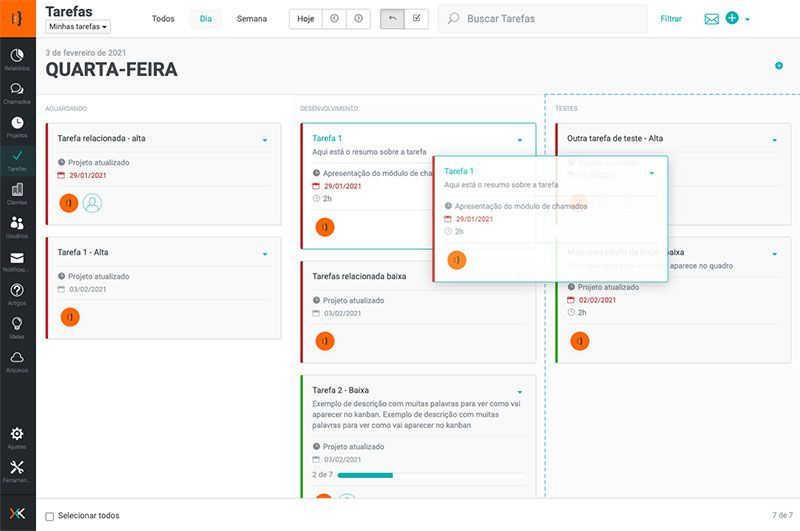Open the Minhas tarefas dropdown
Viewport: 800px width, 531px height.
78,27
